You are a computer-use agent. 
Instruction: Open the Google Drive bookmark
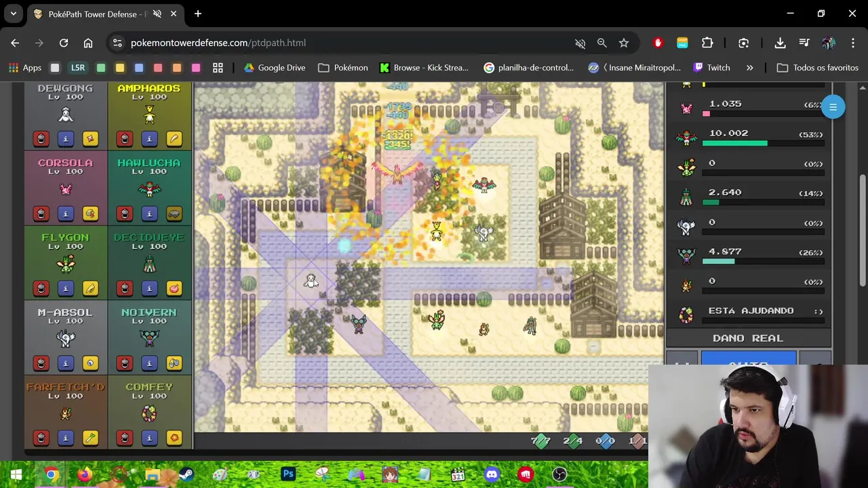[x=275, y=68]
